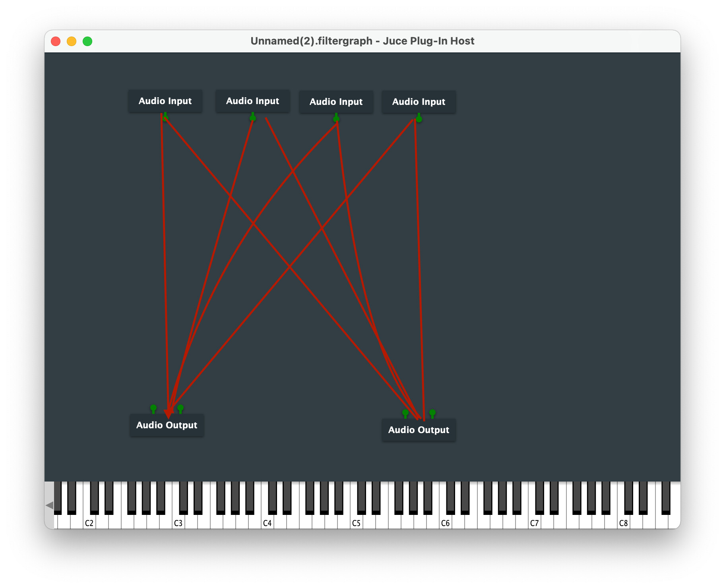Screen dimensions: 725x588
Task: Play the white key right after C6
Action: pyautogui.click(x=458, y=522)
